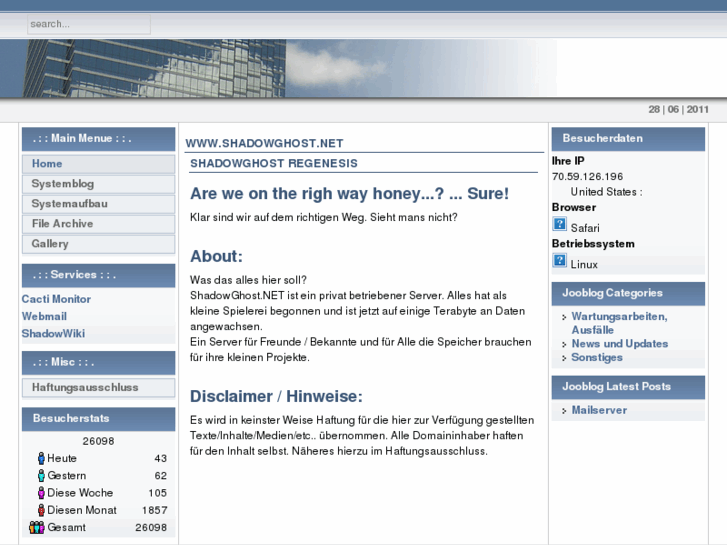The height and width of the screenshot is (545, 727).
Task: Click the arrow bullet before Wartungsarbeiten, Ausfälle
Action: click(x=564, y=317)
